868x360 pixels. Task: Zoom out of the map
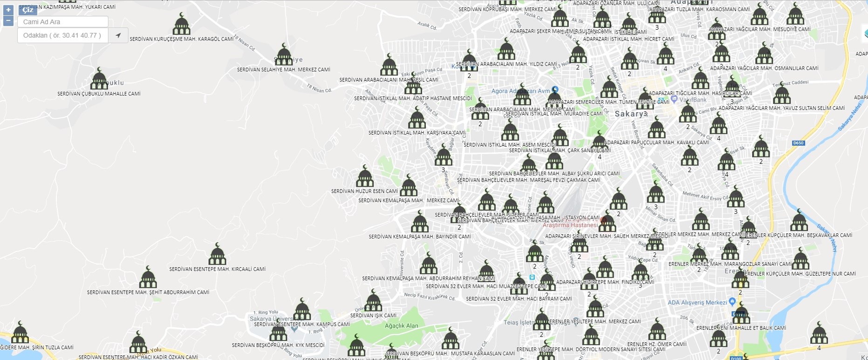pos(8,20)
